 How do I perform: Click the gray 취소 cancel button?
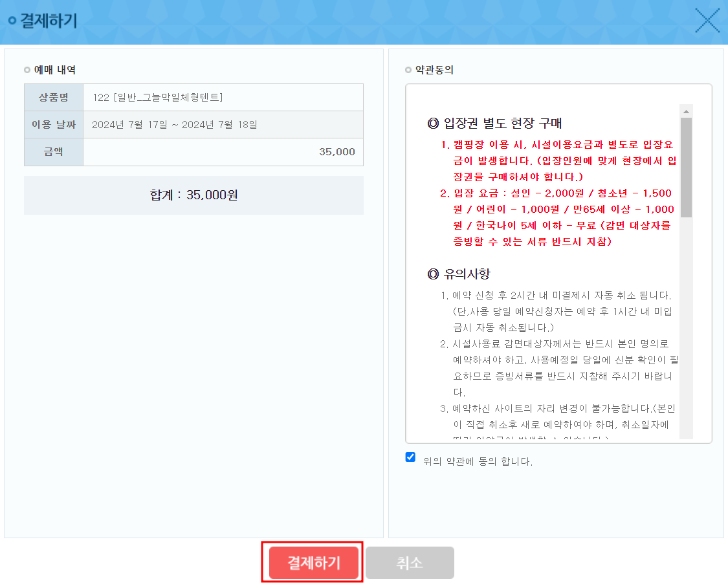[x=410, y=563]
